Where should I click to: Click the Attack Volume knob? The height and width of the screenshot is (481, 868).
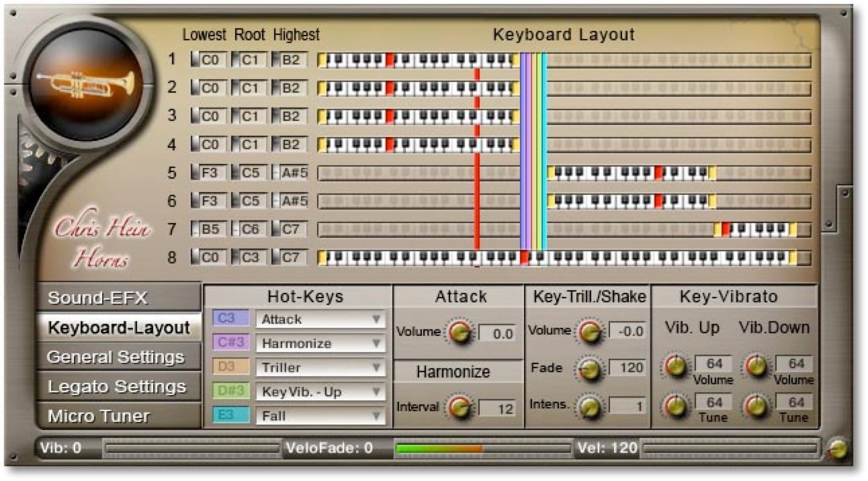coord(460,332)
